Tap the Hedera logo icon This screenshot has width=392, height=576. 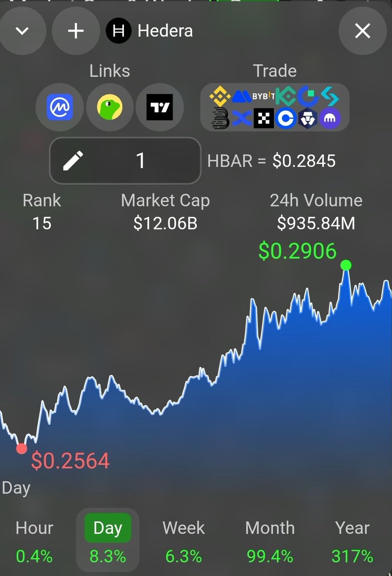point(119,31)
